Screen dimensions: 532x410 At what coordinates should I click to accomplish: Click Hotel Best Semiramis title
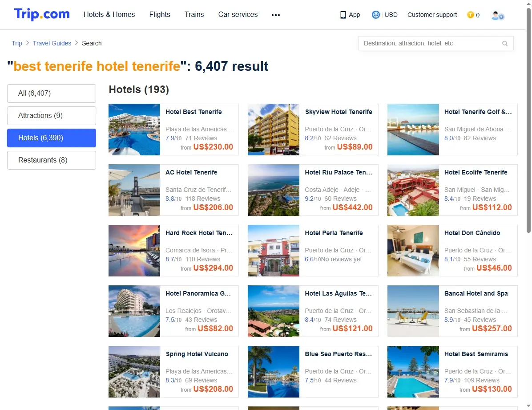coord(476,353)
